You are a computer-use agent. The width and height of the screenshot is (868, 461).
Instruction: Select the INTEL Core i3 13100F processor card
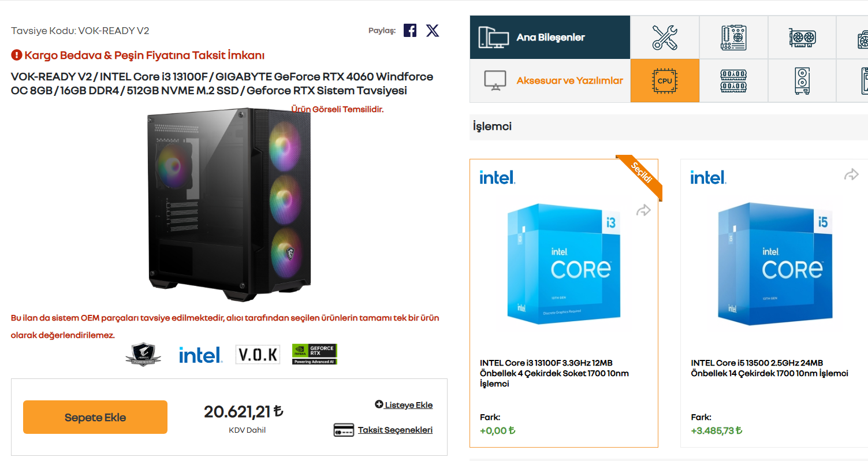click(x=564, y=303)
